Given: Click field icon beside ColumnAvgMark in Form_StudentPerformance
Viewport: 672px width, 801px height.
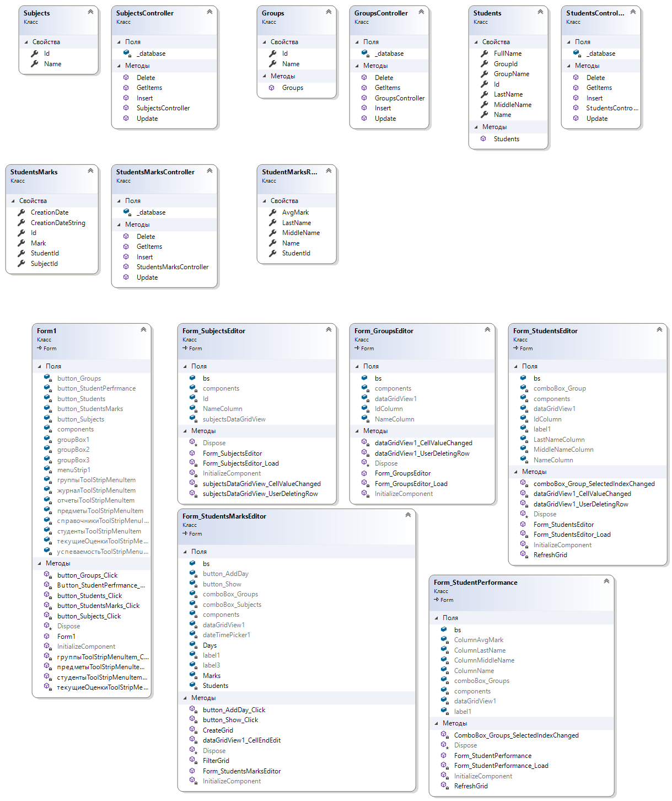Looking at the screenshot, I should click(x=444, y=640).
